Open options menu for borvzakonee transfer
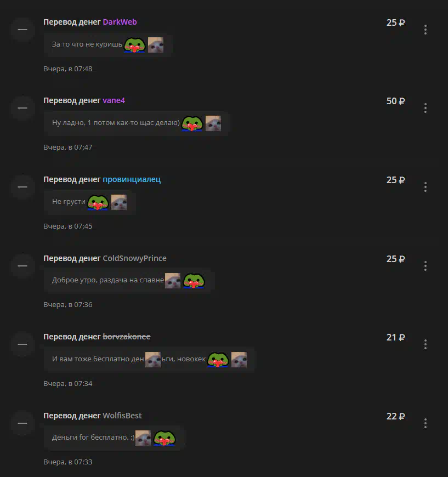448x477 pixels. click(425, 344)
